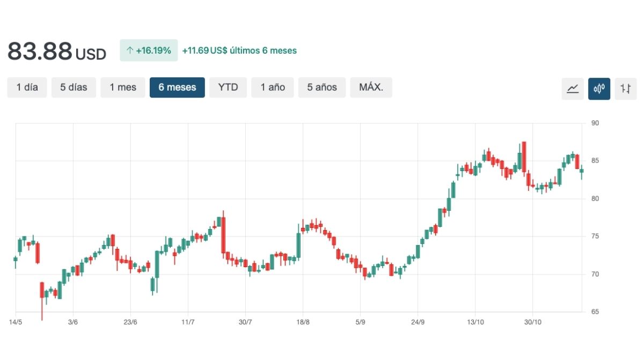Display the "1 año" chart
This screenshot has width=644, height=362.
[x=273, y=87]
